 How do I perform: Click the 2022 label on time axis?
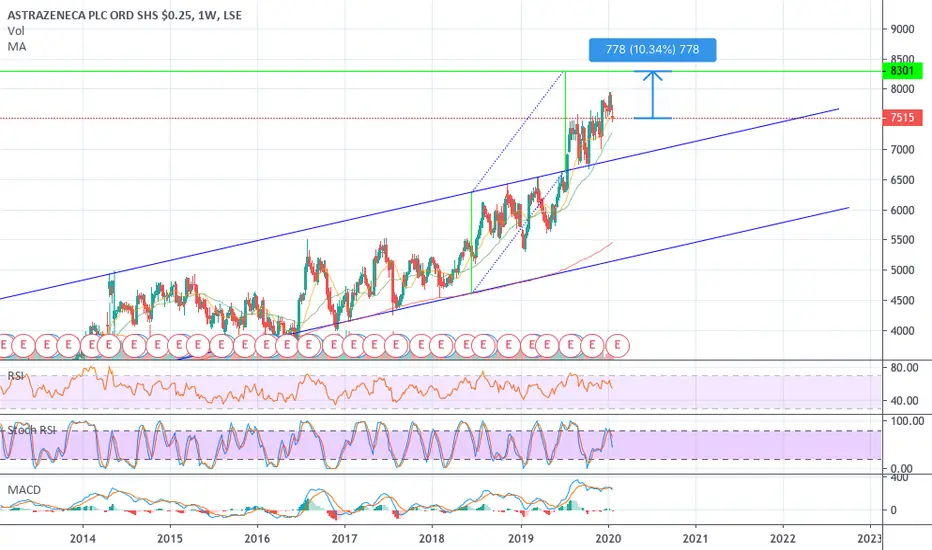[x=783, y=539]
